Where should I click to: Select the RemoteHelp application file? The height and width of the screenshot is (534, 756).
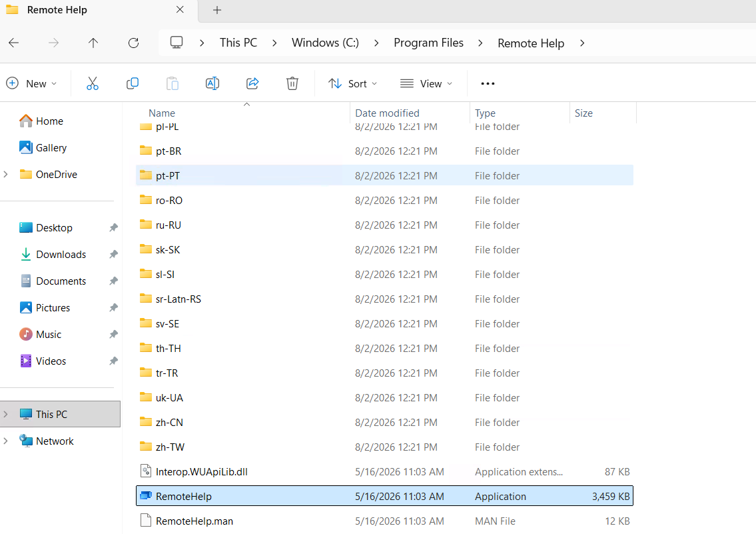coord(384,497)
